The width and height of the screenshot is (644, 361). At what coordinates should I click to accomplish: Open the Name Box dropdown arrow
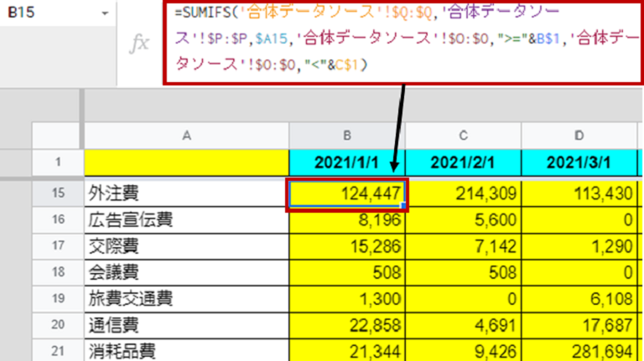click(x=104, y=14)
